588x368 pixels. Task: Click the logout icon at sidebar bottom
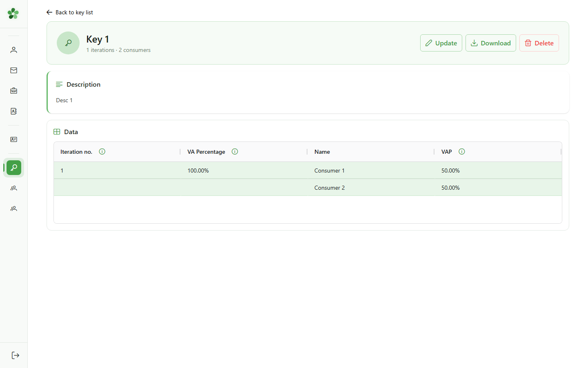tap(16, 355)
